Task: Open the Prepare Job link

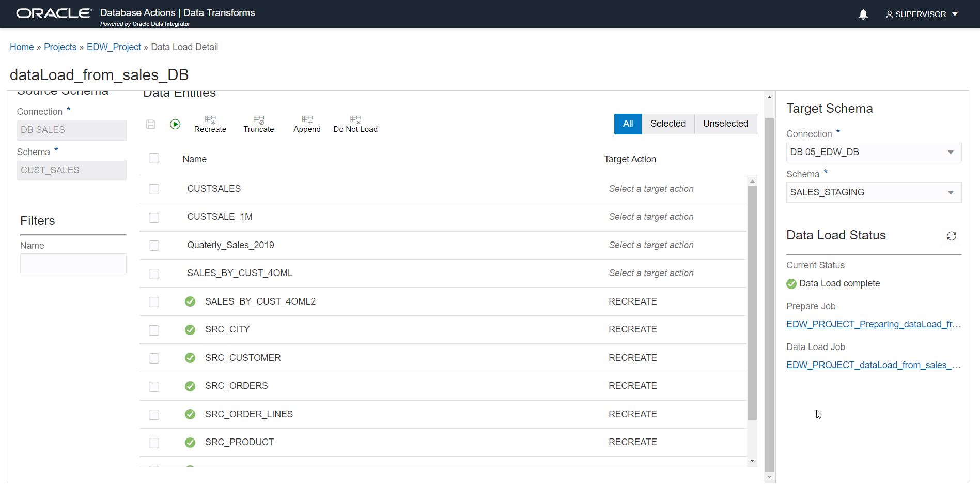Action: point(873,324)
